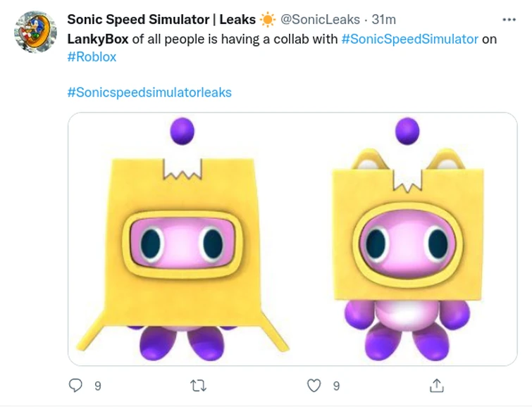This screenshot has width=532, height=409.
Task: Follow the #Roblox hashtag link
Action: [92, 57]
